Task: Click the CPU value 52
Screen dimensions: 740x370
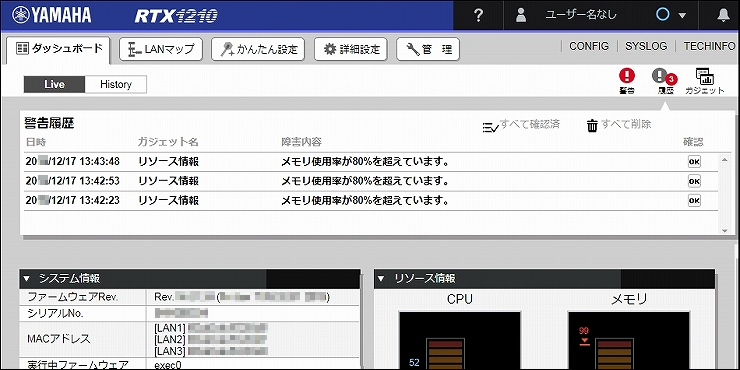Action: pos(414,362)
